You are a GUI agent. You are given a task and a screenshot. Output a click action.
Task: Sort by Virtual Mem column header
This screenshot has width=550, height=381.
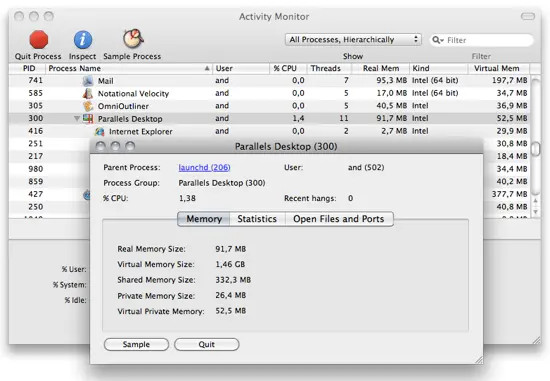(499, 68)
